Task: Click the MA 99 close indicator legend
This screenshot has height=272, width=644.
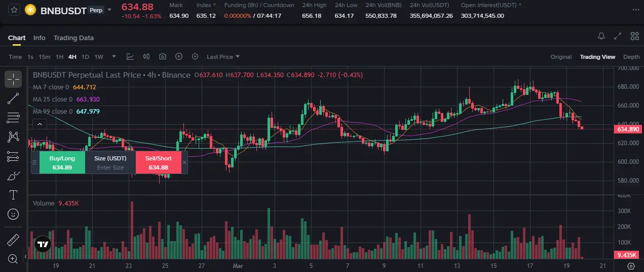Action: click(66, 112)
